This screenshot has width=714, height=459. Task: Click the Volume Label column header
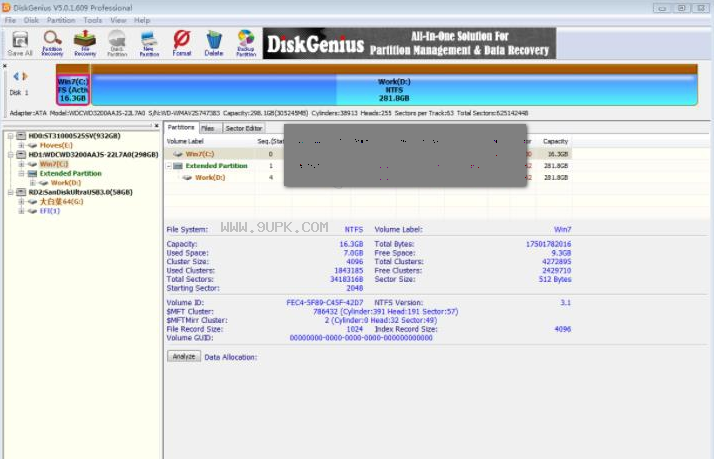185,141
